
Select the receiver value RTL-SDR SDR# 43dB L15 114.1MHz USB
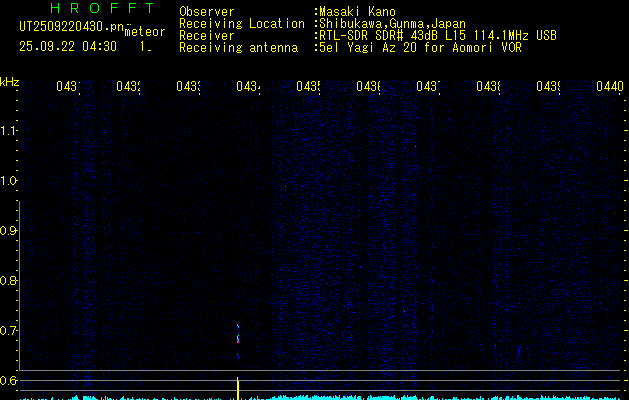tap(438, 36)
